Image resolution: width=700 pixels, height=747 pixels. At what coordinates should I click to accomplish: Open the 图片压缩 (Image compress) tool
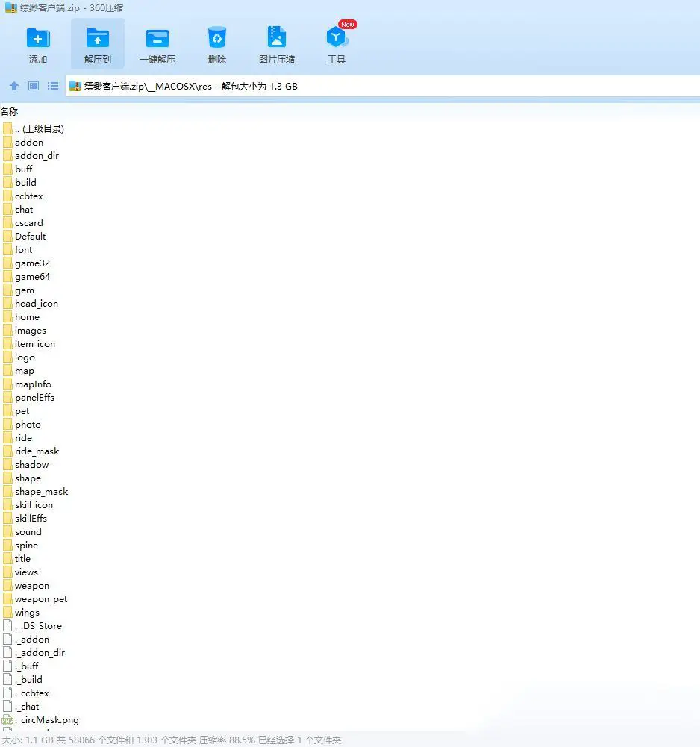click(276, 37)
